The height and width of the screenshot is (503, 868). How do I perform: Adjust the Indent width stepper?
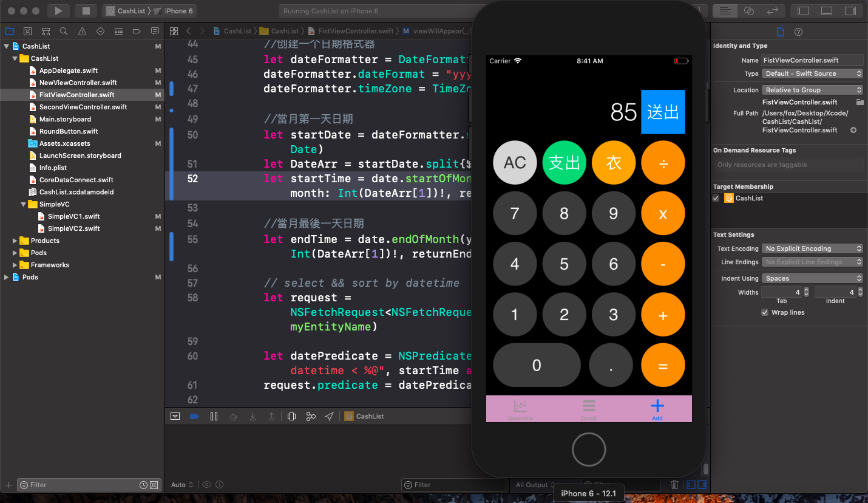pyautogui.click(x=860, y=292)
